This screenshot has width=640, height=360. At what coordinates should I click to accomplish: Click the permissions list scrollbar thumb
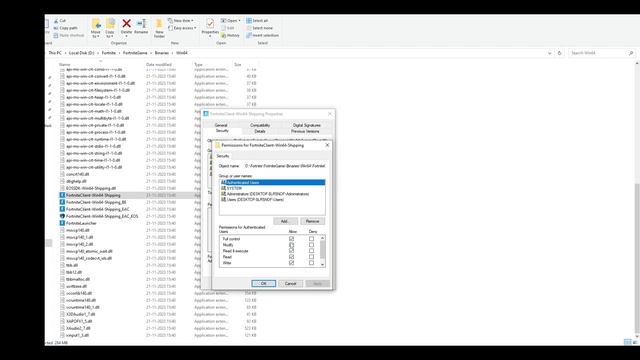pyautogui.click(x=322, y=249)
